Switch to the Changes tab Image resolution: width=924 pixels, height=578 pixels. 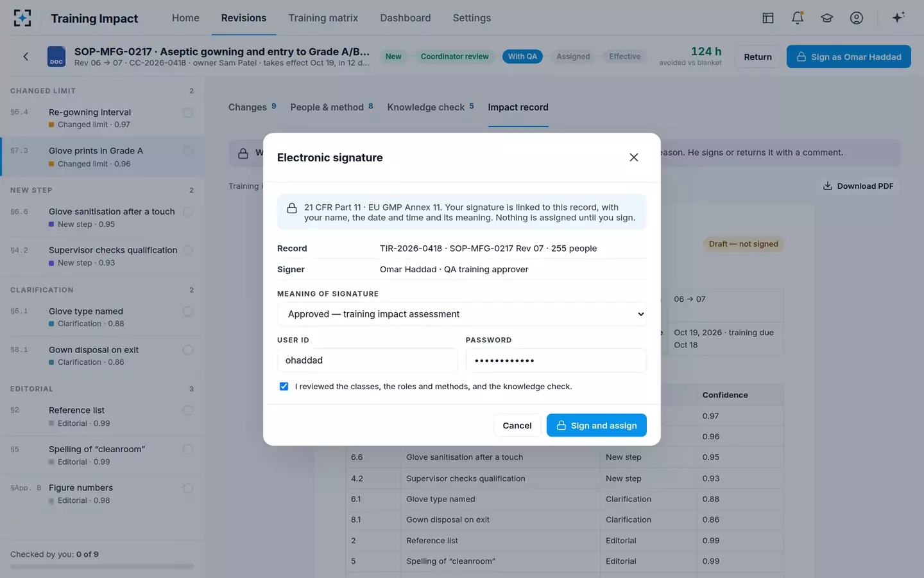pyautogui.click(x=252, y=107)
